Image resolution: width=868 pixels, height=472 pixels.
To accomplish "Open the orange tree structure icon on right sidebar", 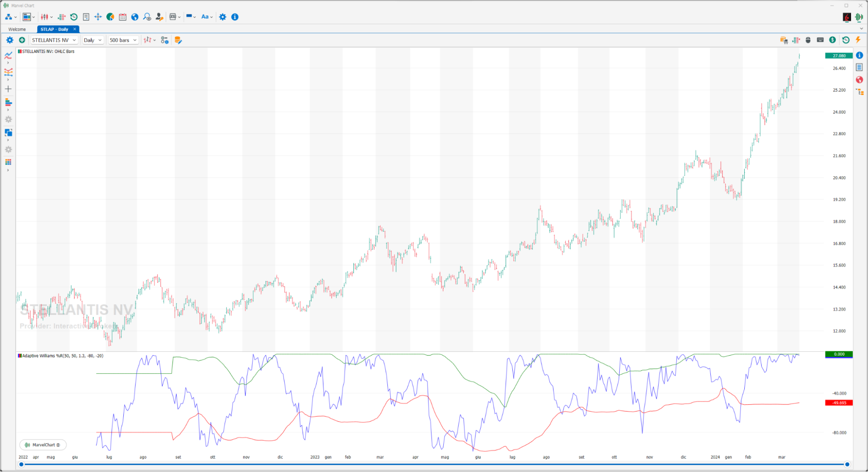I will coord(859,92).
